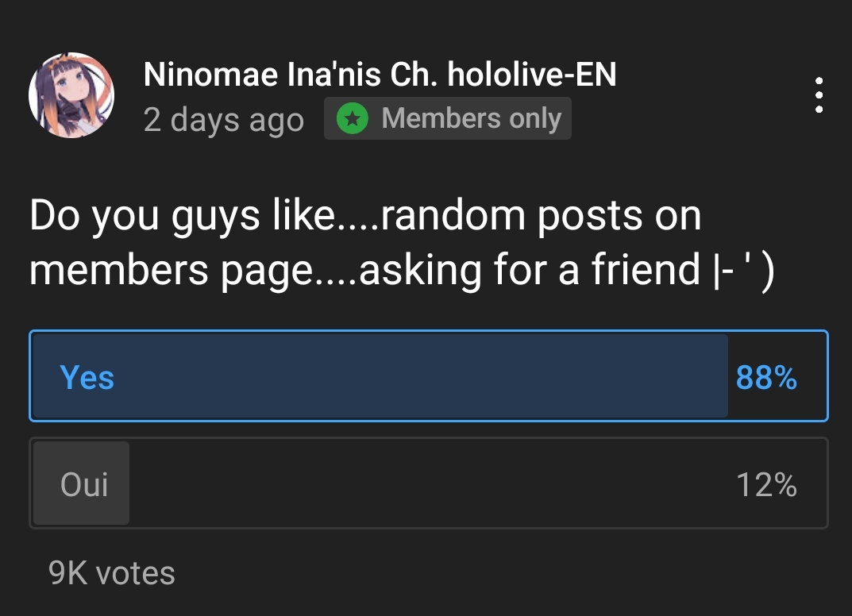This screenshot has width=852, height=616.
Task: Select the Oui poll option
Action: point(428,483)
